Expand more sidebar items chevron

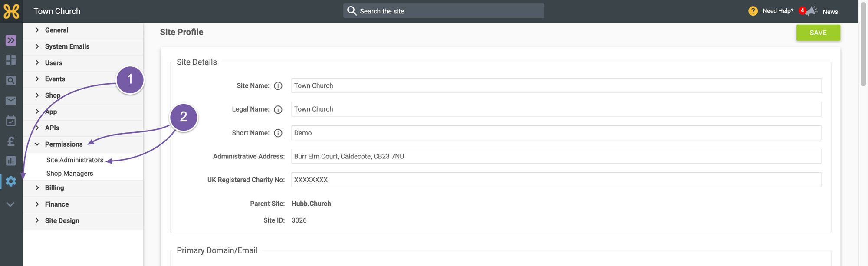(11, 204)
